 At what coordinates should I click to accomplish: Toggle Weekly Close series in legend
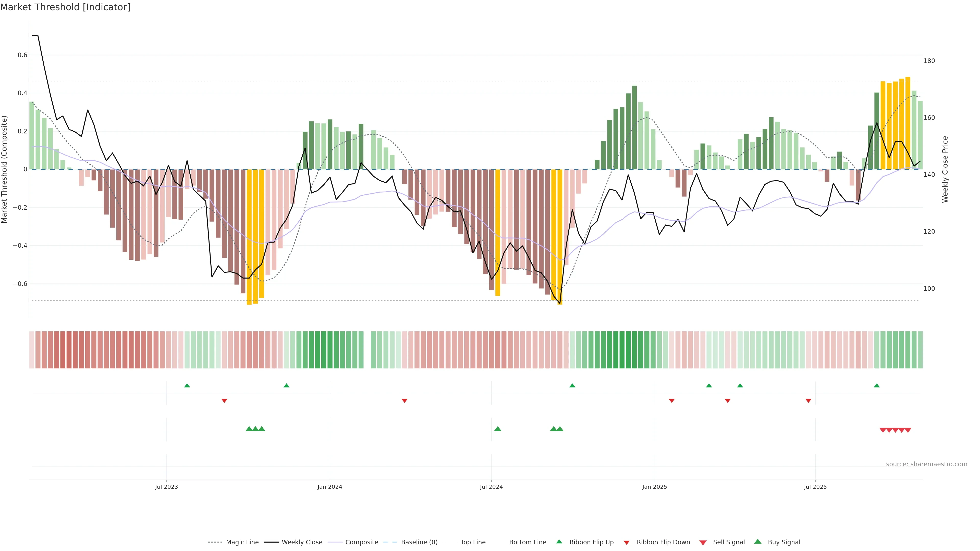click(302, 542)
